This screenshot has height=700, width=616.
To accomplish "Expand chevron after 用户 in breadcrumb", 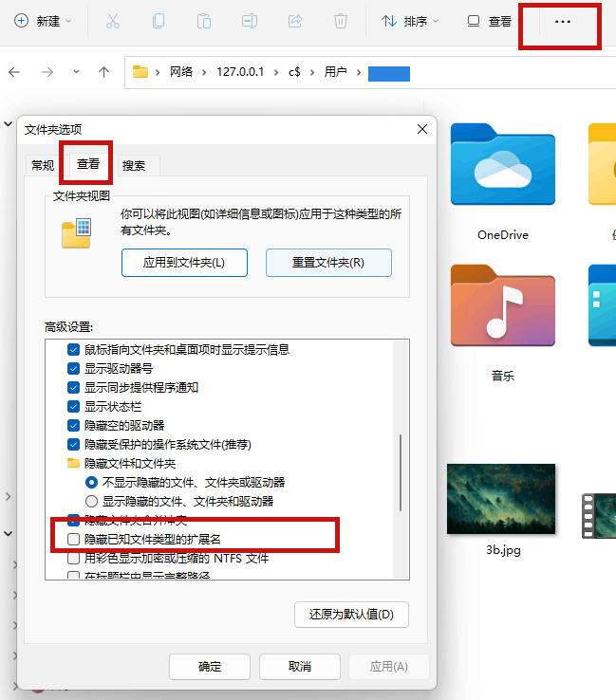I will 358,72.
